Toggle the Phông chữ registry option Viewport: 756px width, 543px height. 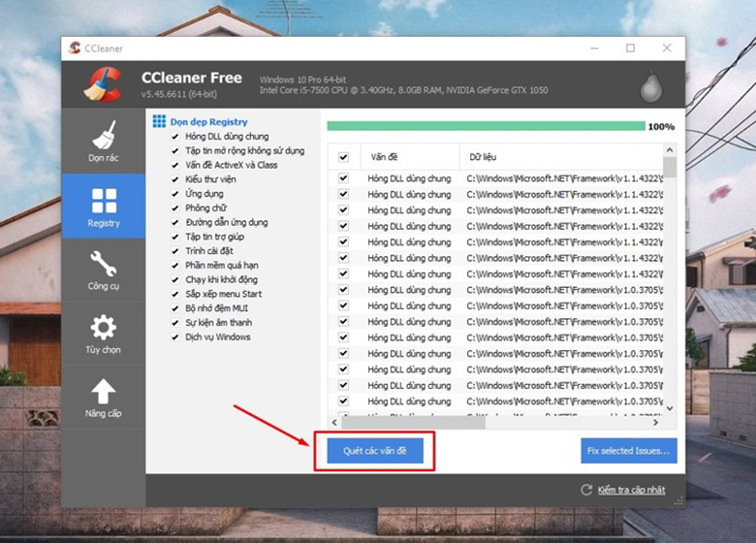(175, 208)
